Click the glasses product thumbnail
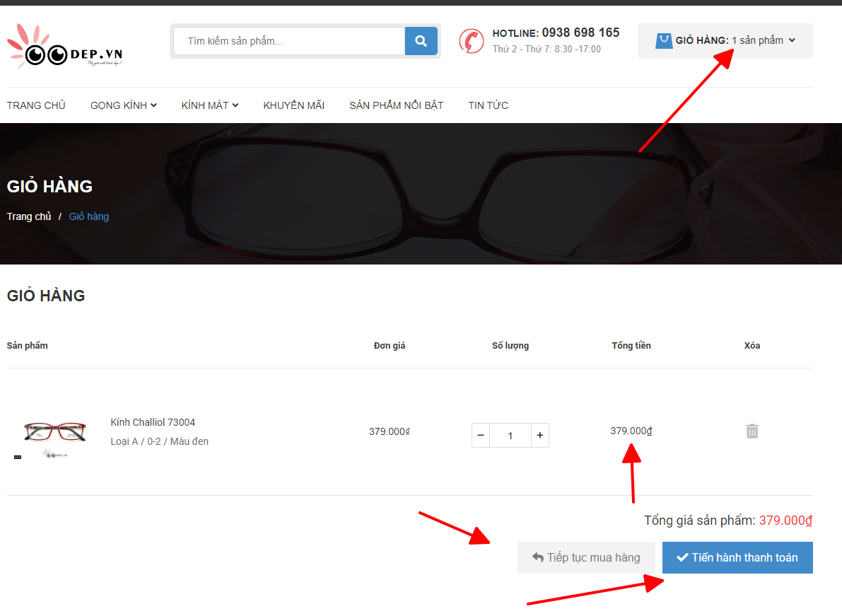This screenshot has width=842, height=616. click(x=54, y=431)
